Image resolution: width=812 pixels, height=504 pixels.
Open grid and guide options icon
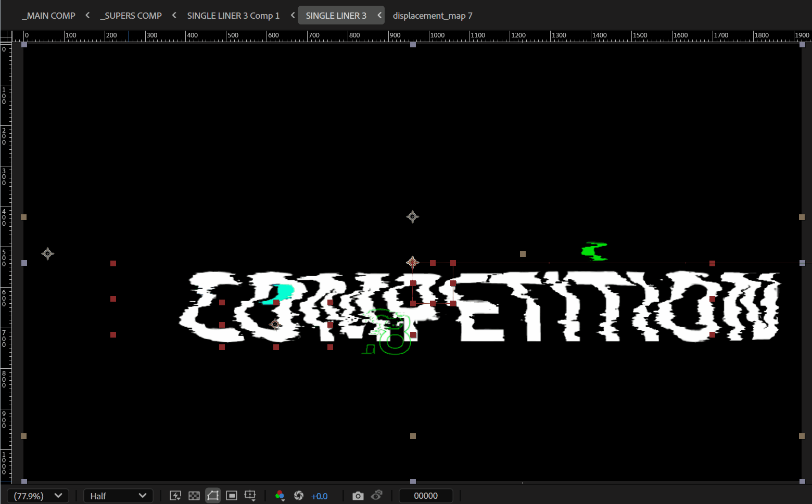tap(250, 496)
